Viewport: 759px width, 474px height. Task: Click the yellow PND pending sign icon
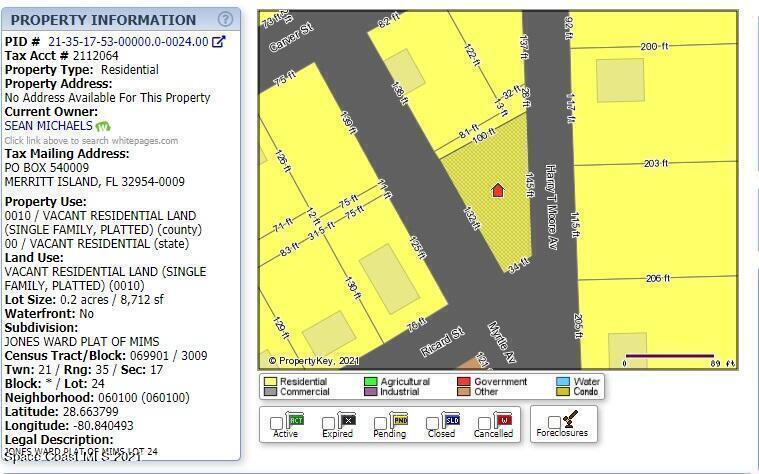(x=399, y=420)
